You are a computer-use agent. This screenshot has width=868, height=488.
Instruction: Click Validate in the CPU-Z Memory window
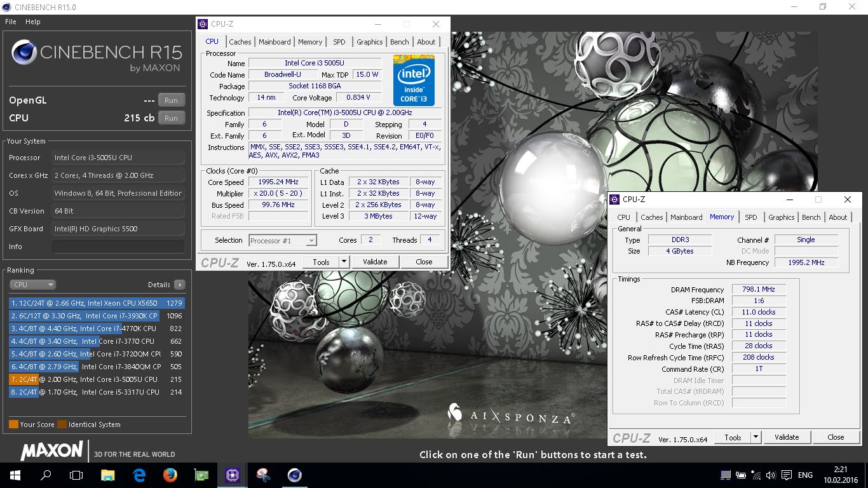(x=787, y=437)
